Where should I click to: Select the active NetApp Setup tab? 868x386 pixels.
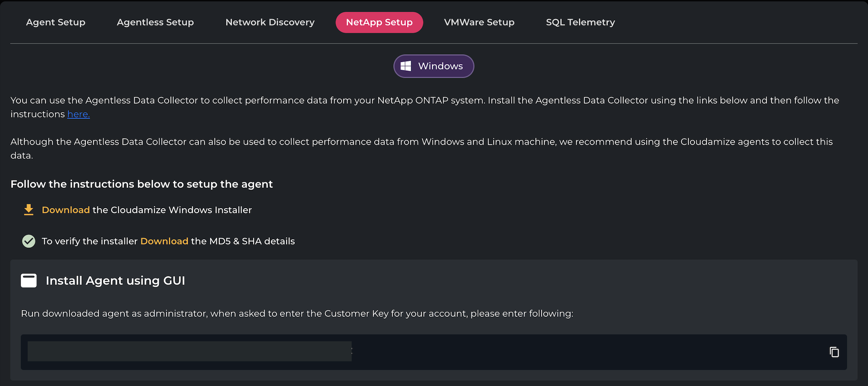[379, 22]
